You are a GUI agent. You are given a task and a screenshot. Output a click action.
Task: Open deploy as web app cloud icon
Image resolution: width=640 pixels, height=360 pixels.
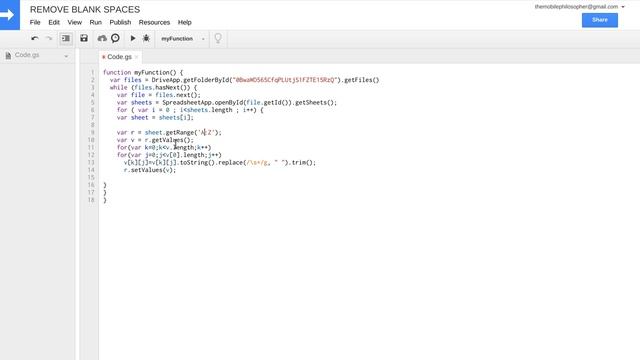[102, 38]
